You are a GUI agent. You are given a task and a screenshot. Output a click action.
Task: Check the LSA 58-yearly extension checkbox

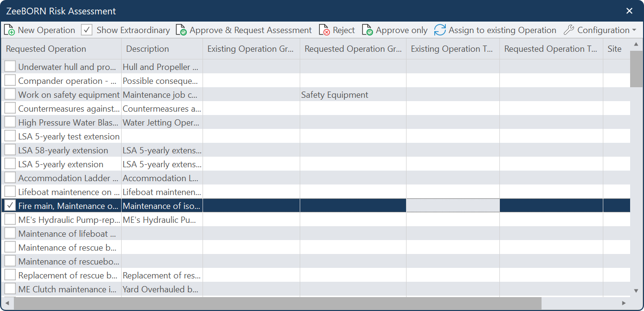pos(10,150)
